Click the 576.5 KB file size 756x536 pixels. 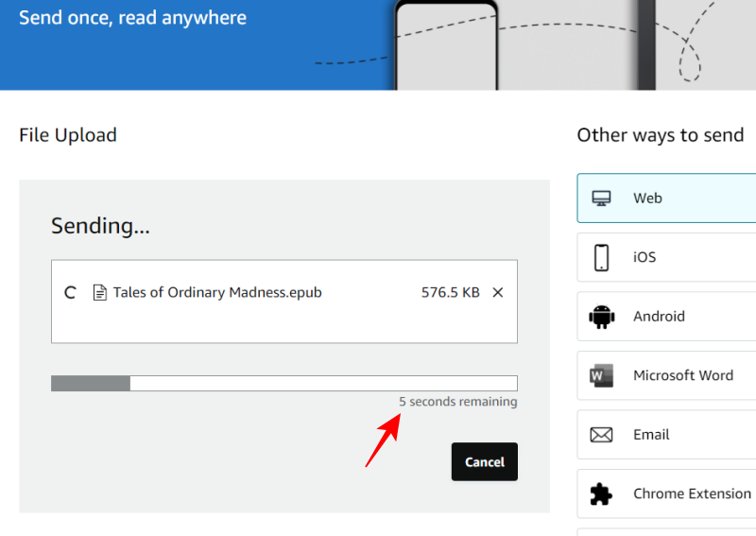point(451,292)
